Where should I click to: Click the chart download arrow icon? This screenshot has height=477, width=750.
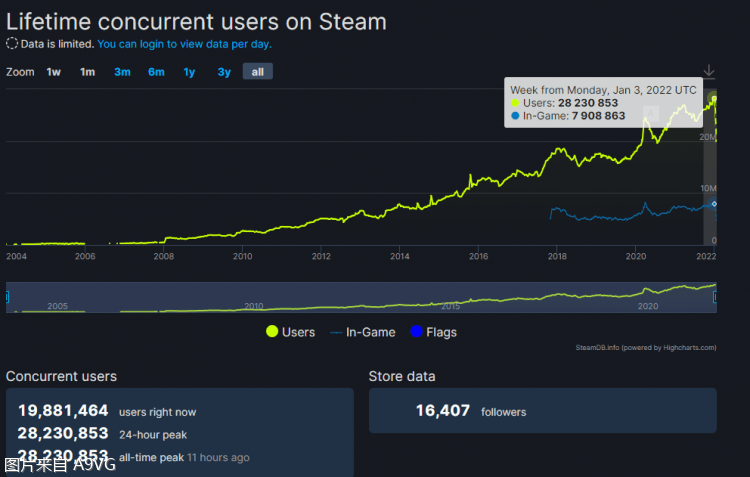709,70
